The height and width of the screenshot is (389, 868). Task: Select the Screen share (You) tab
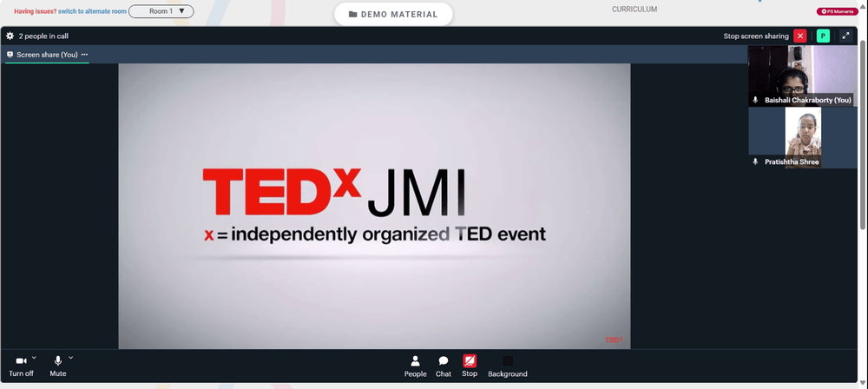[47, 55]
